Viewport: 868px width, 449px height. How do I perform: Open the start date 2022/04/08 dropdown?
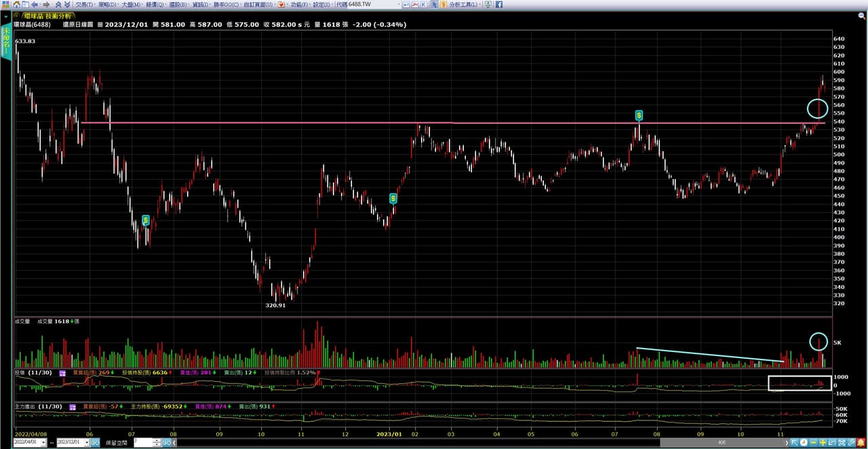tap(44, 442)
